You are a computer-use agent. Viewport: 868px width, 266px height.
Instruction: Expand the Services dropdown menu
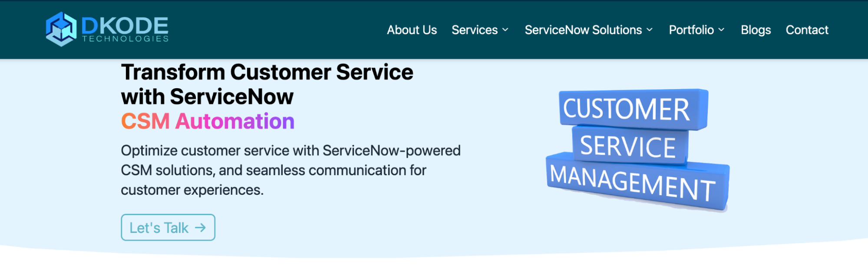pyautogui.click(x=475, y=30)
